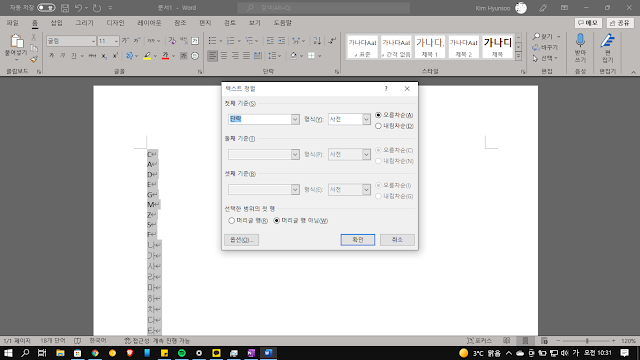Viewport: 640px width, 360px height.
Task: Toggle the AutoSave switch
Action: [46, 8]
